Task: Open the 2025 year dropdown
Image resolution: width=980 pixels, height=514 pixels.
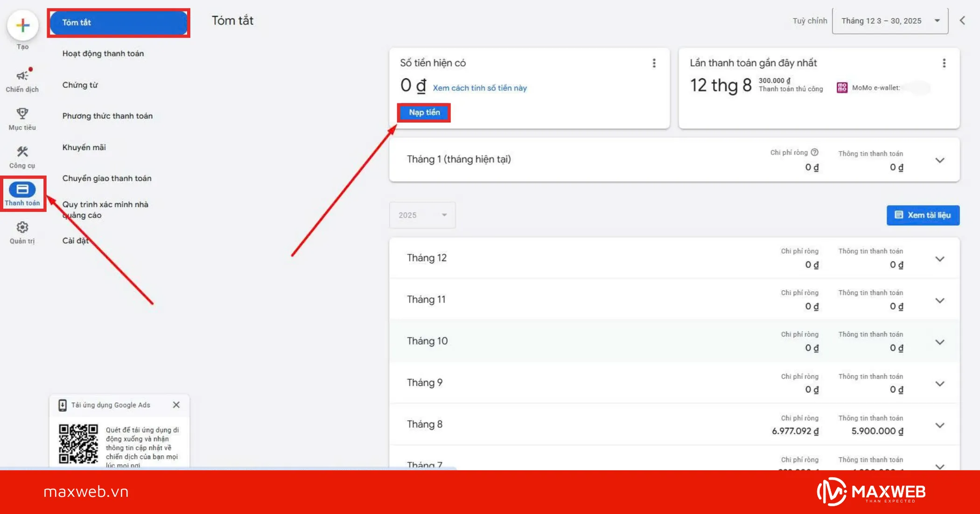Action: 422,215
